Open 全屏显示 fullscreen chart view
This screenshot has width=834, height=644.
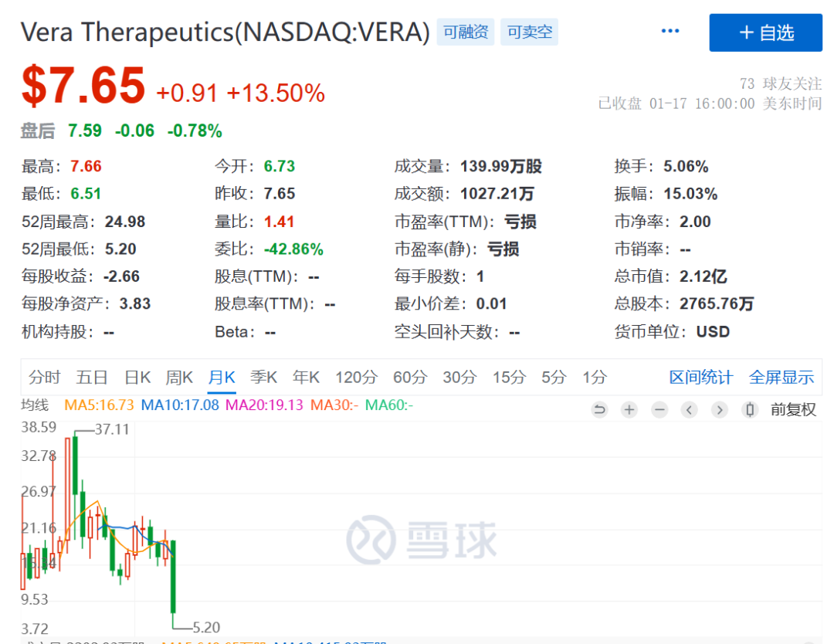[781, 378]
